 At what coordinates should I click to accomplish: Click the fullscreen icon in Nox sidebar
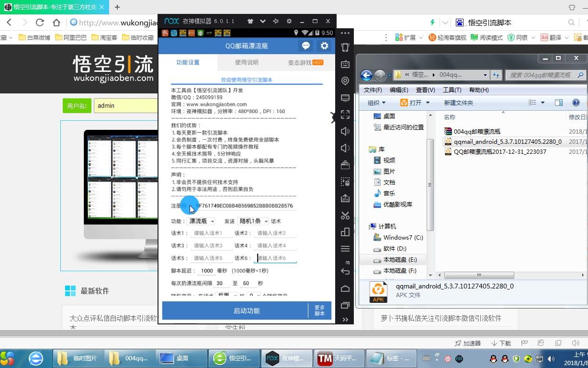[345, 115]
